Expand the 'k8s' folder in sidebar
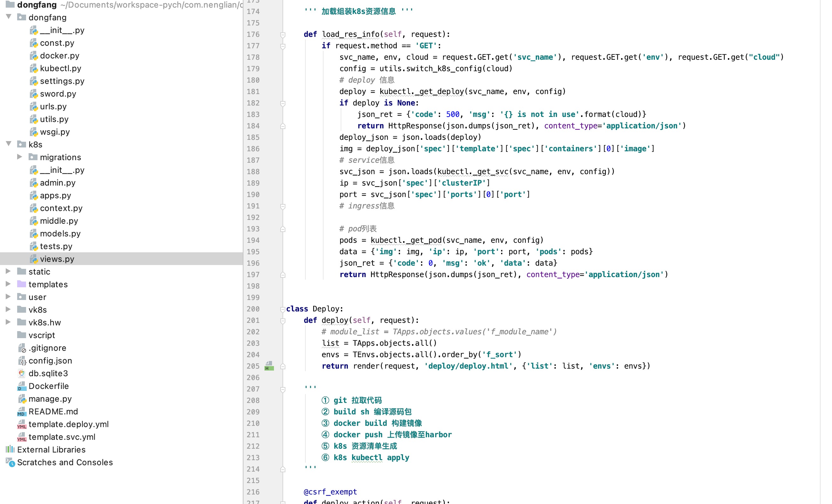The height and width of the screenshot is (504, 832). pyautogui.click(x=8, y=144)
